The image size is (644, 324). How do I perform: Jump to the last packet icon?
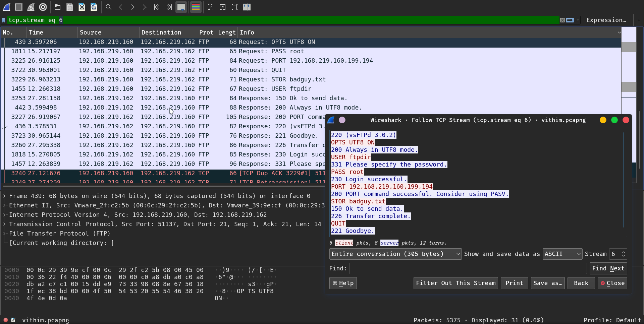pos(169,7)
